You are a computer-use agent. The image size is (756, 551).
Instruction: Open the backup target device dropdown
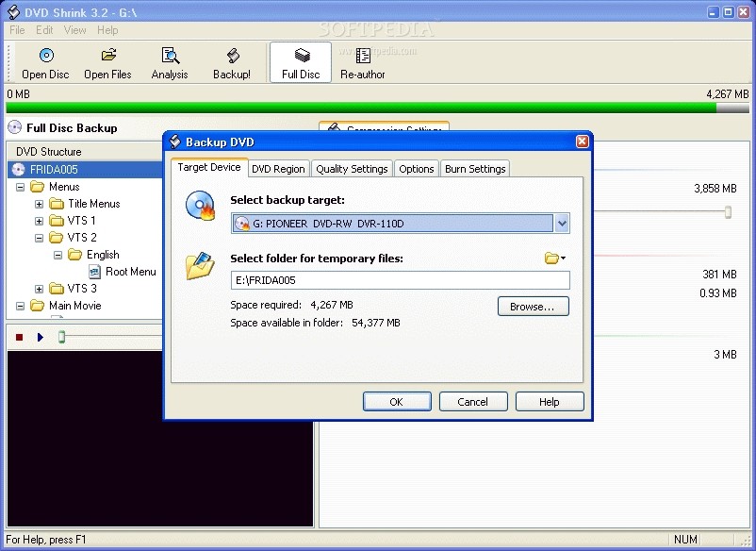[562, 223]
